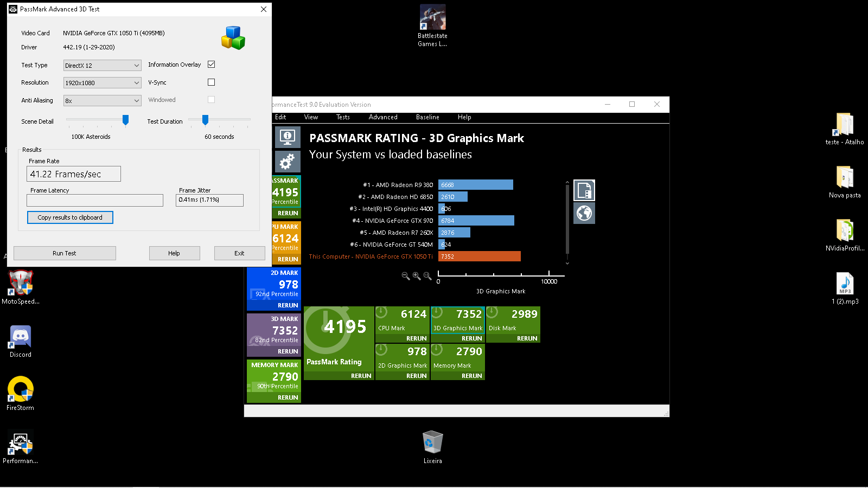
Task: Open the Test Type dropdown
Action: (x=103, y=65)
